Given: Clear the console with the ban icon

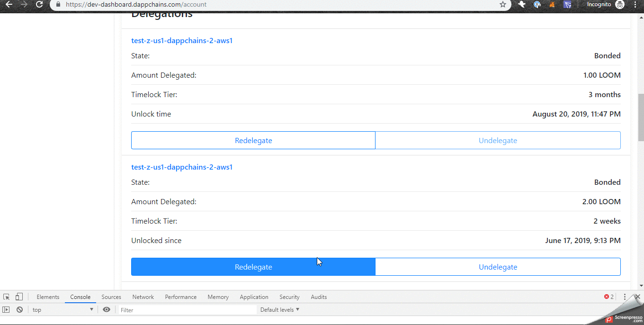Looking at the screenshot, I should tap(19, 310).
